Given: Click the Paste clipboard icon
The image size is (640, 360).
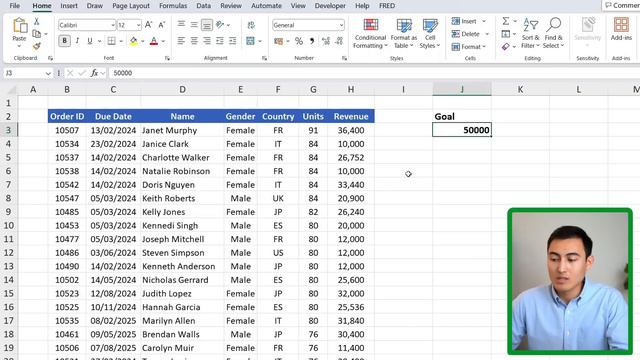Looking at the screenshot, I should (x=19, y=26).
